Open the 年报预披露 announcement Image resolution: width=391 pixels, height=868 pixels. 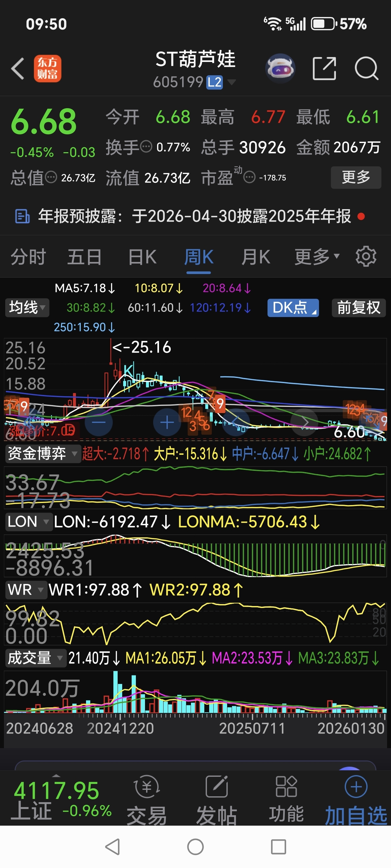tap(195, 216)
